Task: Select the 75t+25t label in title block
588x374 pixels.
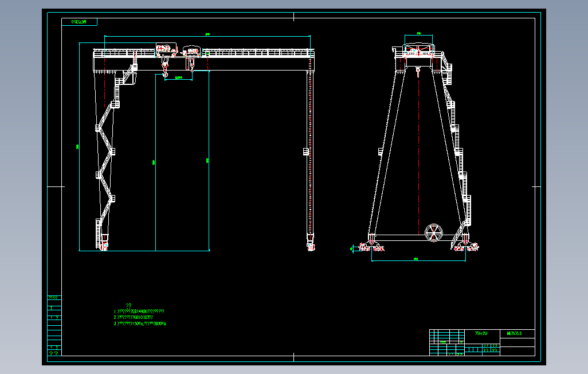Action: coord(481,333)
